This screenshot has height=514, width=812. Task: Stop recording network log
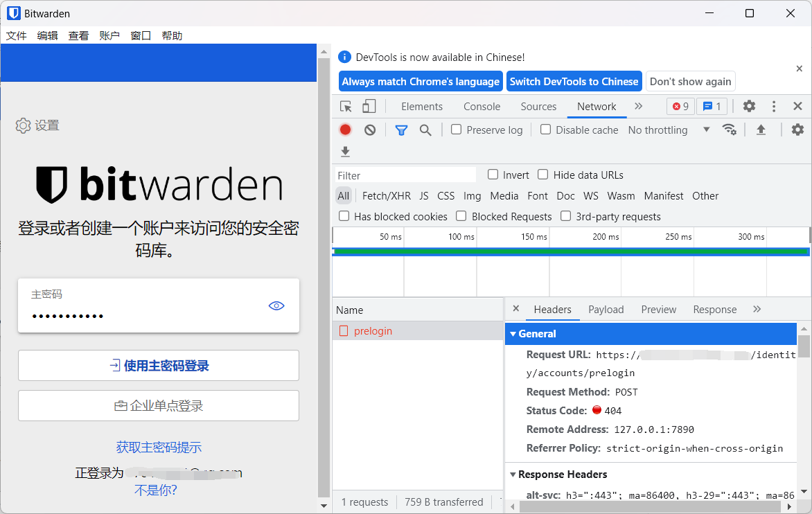click(346, 130)
